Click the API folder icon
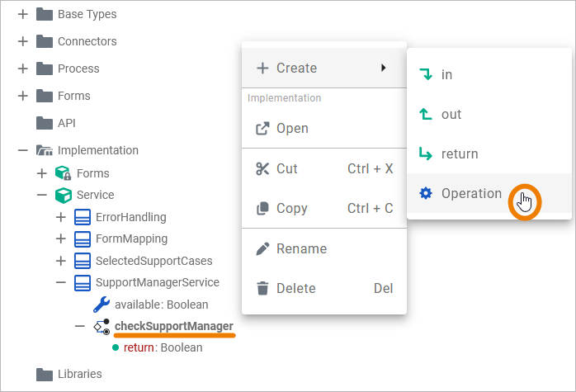The height and width of the screenshot is (392, 576). tap(45, 123)
